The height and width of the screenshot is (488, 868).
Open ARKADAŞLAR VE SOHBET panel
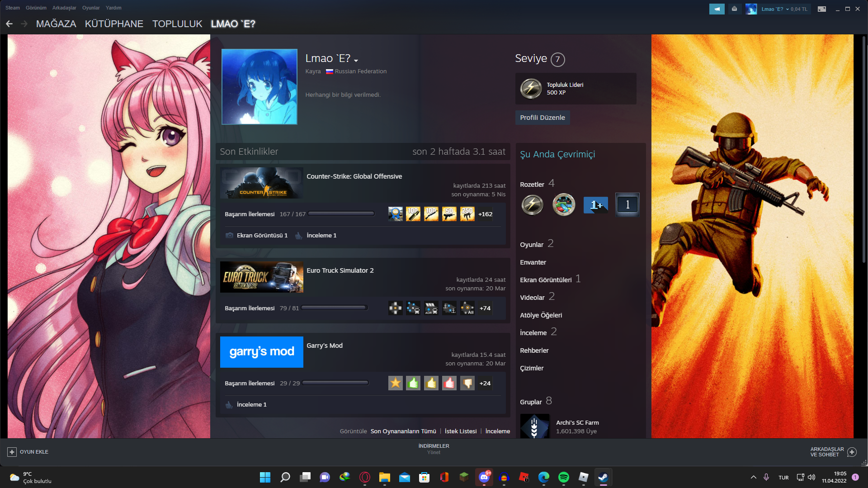point(833,452)
